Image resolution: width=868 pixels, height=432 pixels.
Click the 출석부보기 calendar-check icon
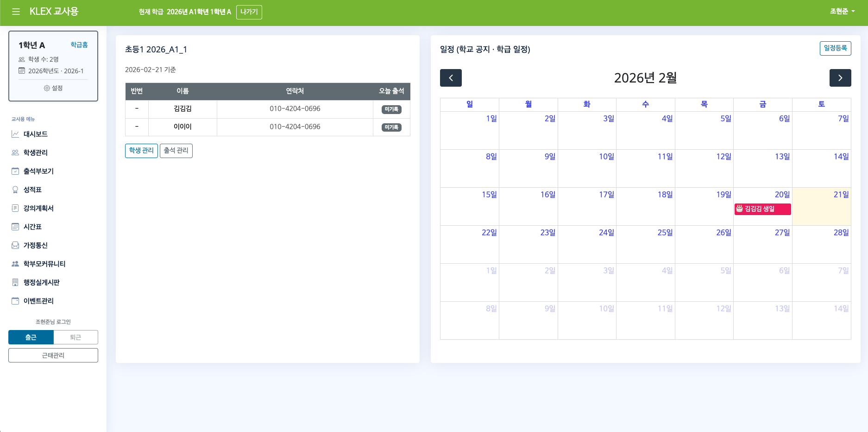pos(15,171)
